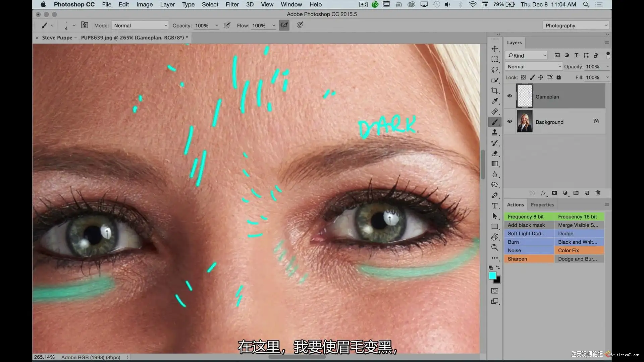Hide the Background layer
This screenshot has width=644, height=362.
click(x=509, y=121)
